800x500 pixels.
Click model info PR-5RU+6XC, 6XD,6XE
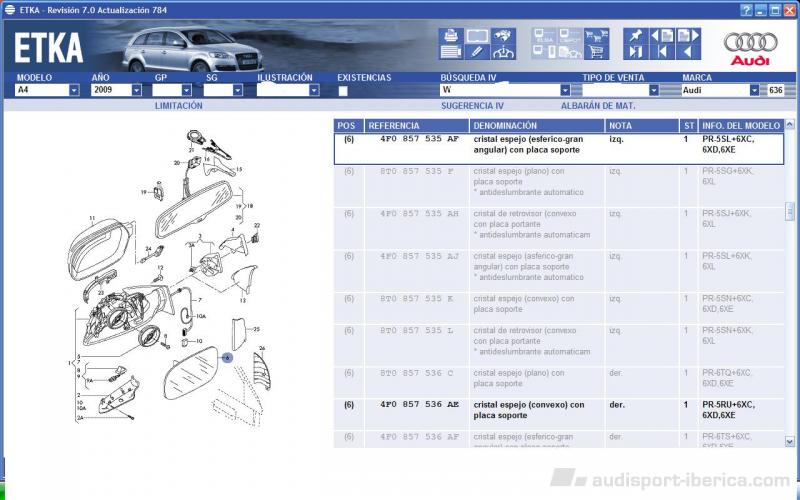728,410
